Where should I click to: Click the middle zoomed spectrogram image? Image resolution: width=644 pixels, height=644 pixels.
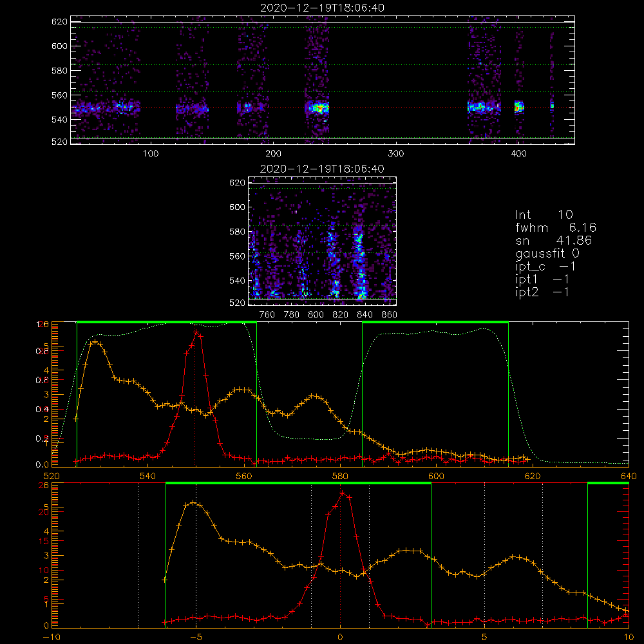click(x=323, y=241)
